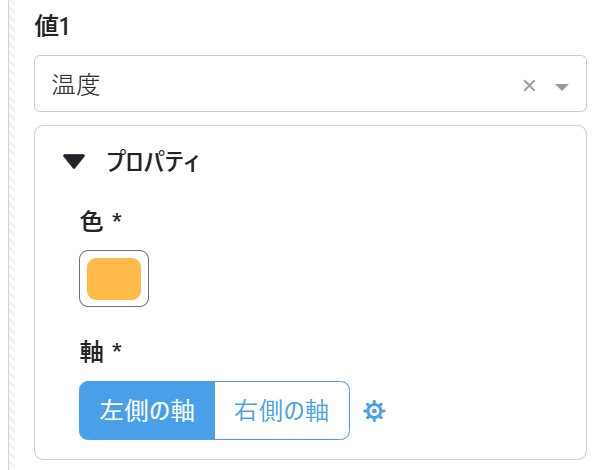Switch to the 右側の軸 option

click(282, 411)
